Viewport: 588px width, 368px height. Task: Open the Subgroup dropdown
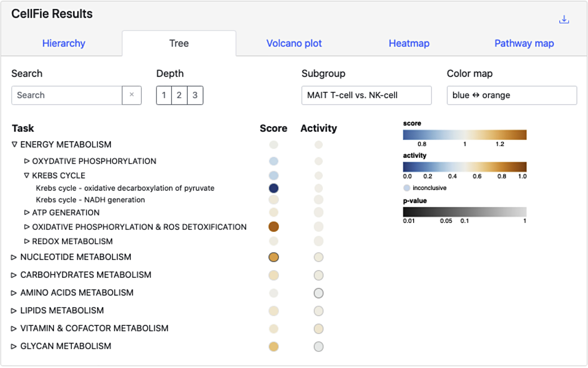coord(366,95)
